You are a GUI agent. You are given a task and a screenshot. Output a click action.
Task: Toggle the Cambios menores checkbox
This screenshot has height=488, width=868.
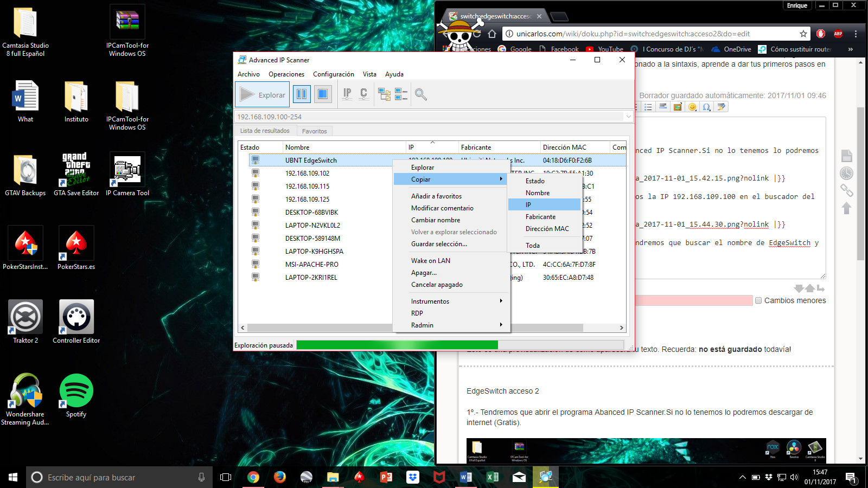pyautogui.click(x=758, y=300)
